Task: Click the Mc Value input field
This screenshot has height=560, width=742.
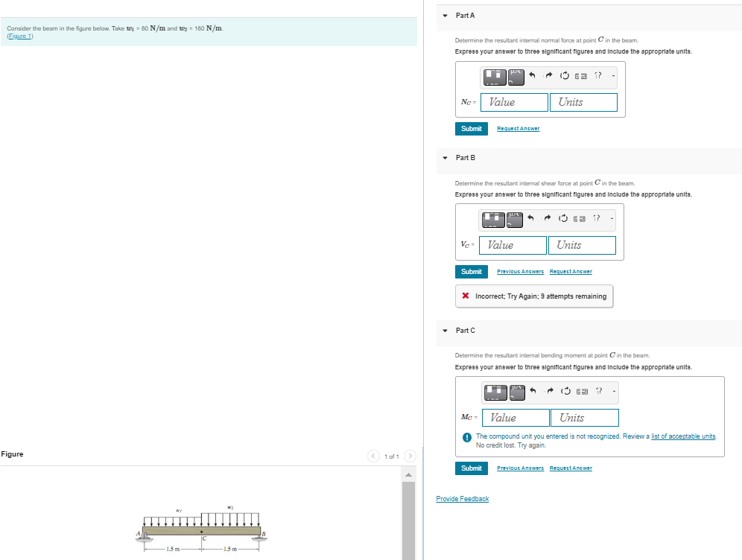Action: click(x=516, y=418)
